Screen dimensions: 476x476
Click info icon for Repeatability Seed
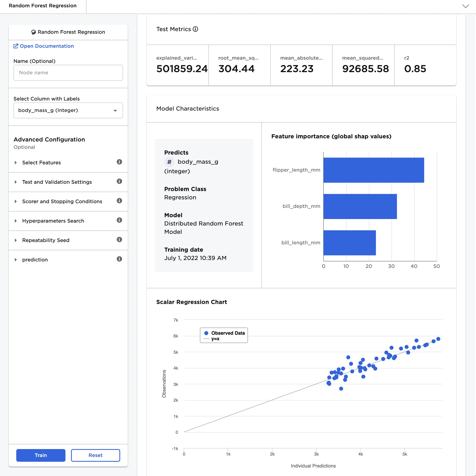[119, 240]
